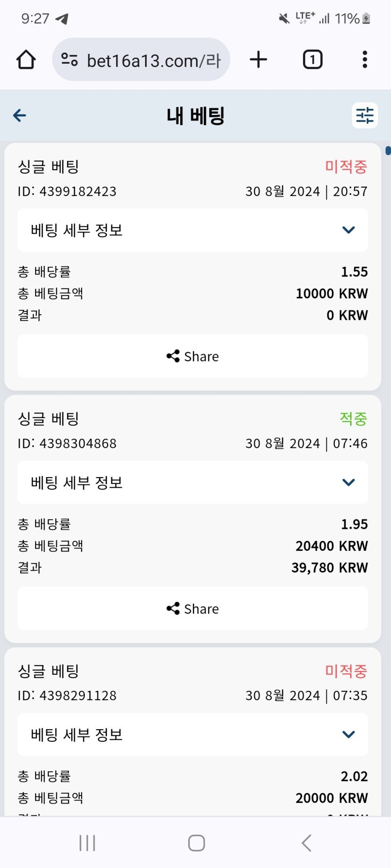The width and height of the screenshot is (391, 868).
Task: Open the browser three-dot menu
Action: (365, 60)
